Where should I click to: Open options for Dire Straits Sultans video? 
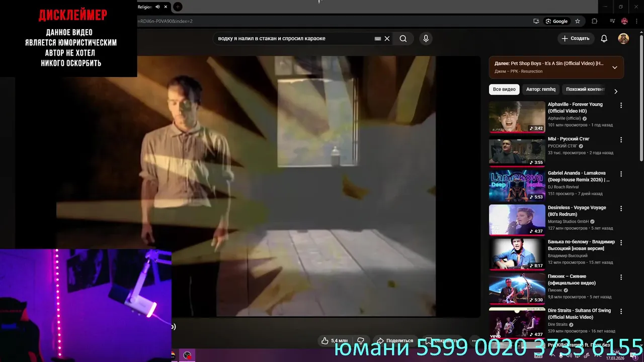(621, 311)
